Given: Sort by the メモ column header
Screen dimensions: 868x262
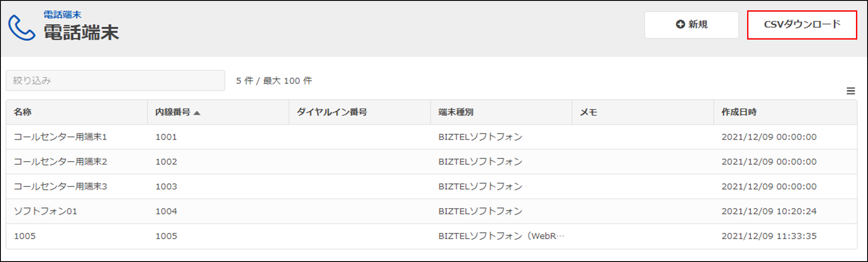Looking at the screenshot, I should pos(588,112).
